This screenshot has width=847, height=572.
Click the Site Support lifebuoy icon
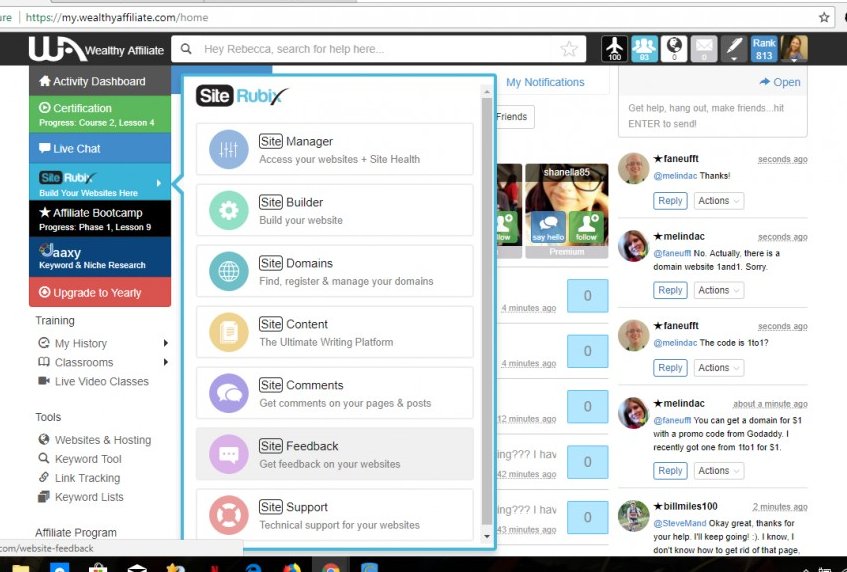tap(228, 515)
